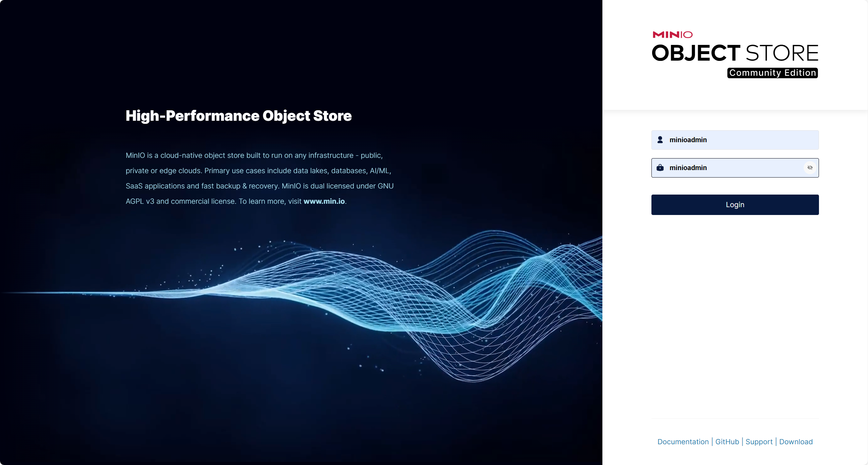Viewport: 868px width, 465px height.
Task: Toggle password visibility with the eye icon
Action: (x=810, y=168)
